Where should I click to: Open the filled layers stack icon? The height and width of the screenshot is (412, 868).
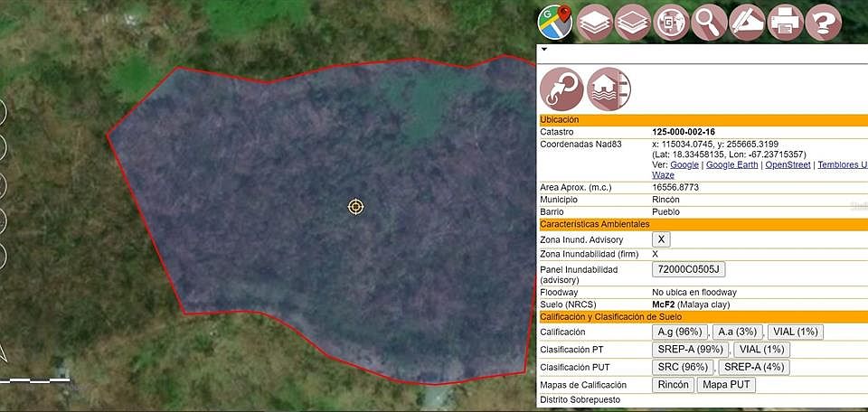pyautogui.click(x=595, y=23)
